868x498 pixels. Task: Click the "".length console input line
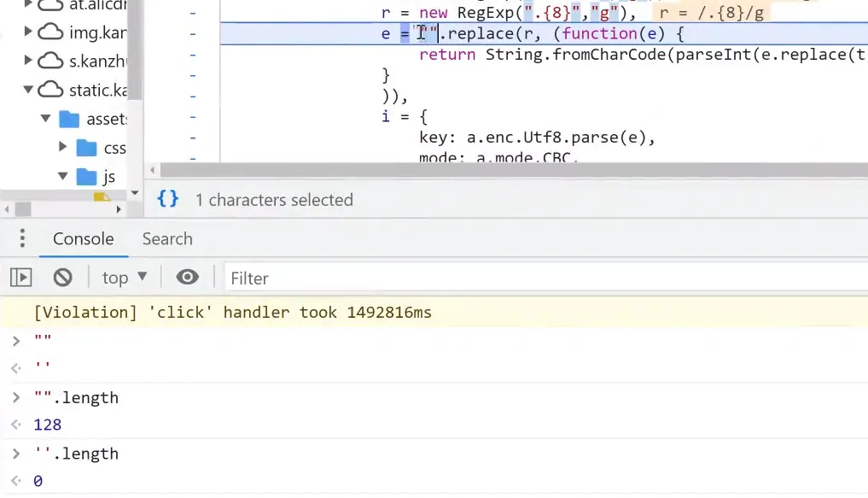[77, 398]
